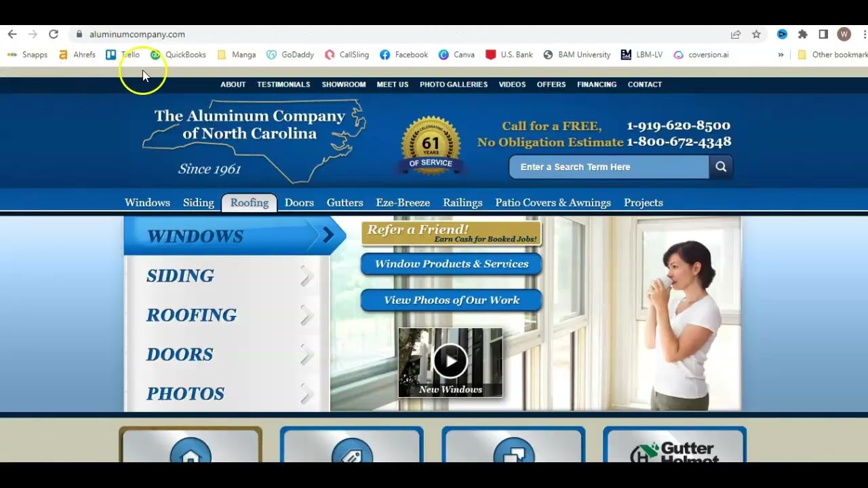868x488 pixels.
Task: Open PHOTO GALLERIES in the top menu
Action: click(454, 84)
